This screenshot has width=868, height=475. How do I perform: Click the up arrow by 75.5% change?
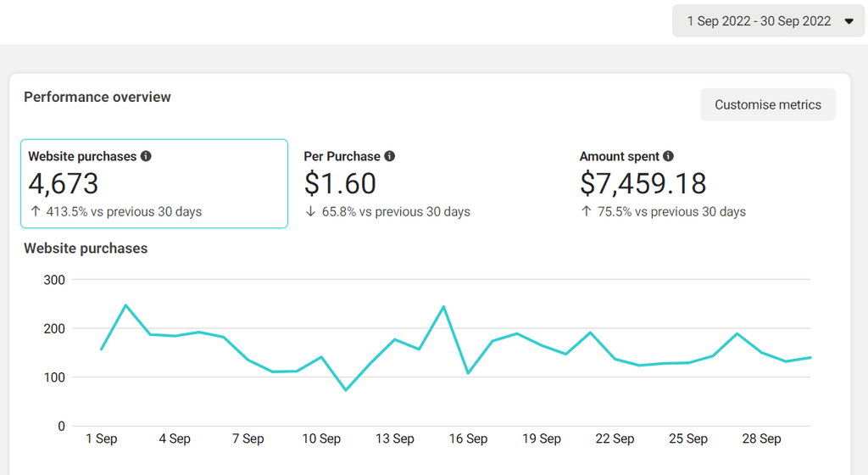pyautogui.click(x=587, y=211)
